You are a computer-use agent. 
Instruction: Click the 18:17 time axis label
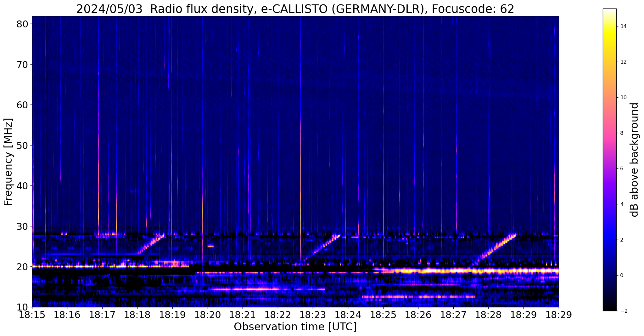click(x=102, y=315)
